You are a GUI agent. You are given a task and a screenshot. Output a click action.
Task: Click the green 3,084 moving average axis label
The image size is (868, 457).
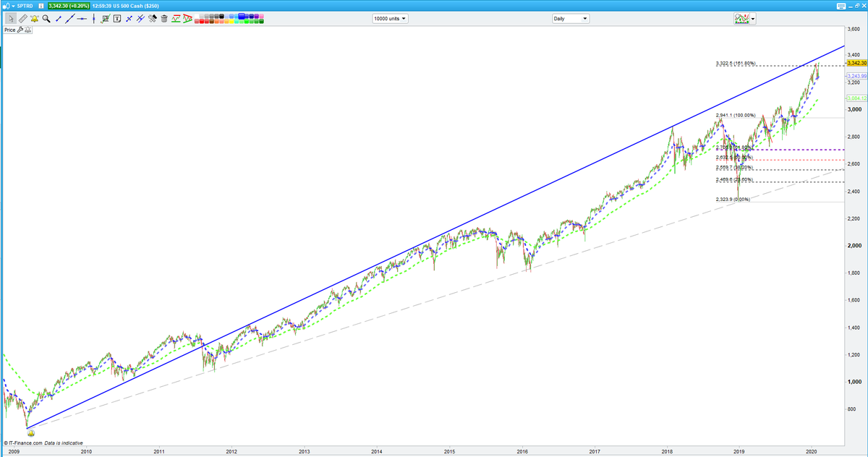click(x=856, y=99)
